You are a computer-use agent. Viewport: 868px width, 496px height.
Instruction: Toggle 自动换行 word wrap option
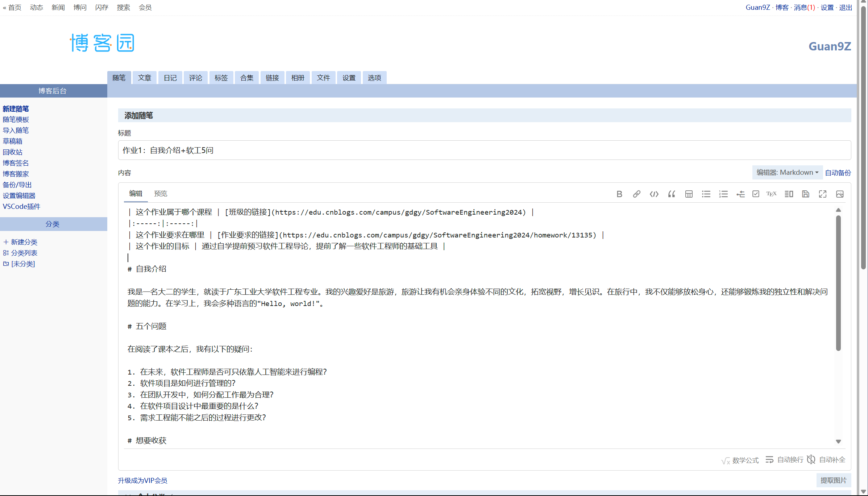pyautogui.click(x=784, y=460)
